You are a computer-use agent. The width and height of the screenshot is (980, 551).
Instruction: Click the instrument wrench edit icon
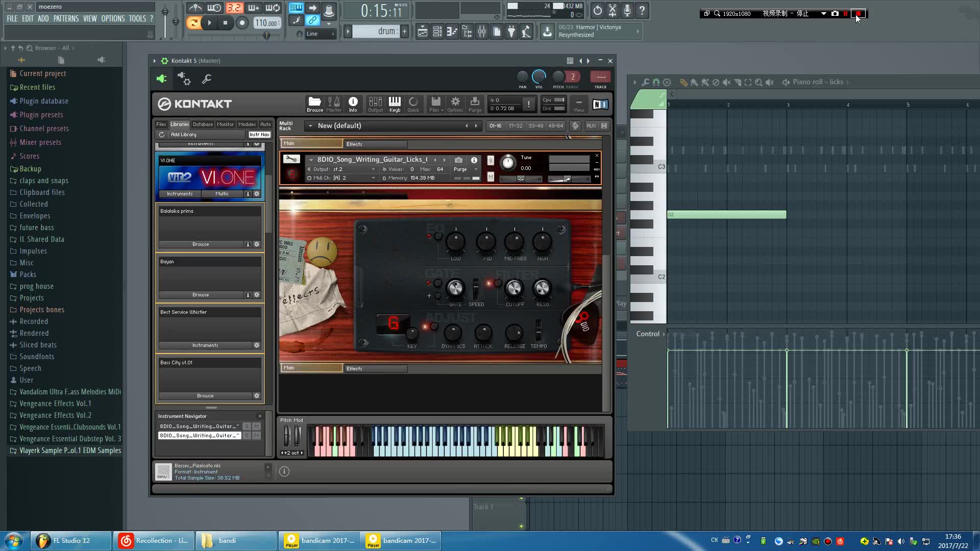pyautogui.click(x=291, y=159)
